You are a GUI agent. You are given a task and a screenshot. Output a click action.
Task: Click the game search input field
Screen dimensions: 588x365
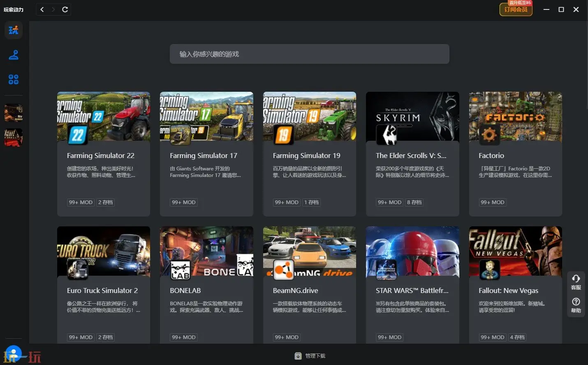click(x=309, y=54)
